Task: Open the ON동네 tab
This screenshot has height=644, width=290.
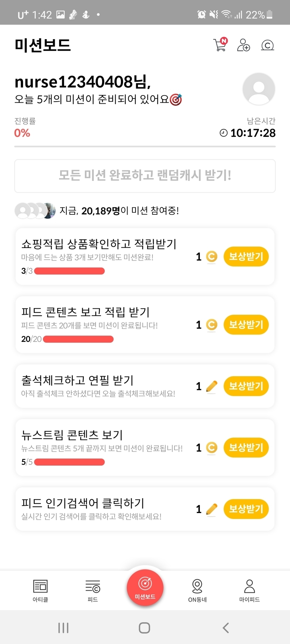Action: pyautogui.click(x=197, y=590)
